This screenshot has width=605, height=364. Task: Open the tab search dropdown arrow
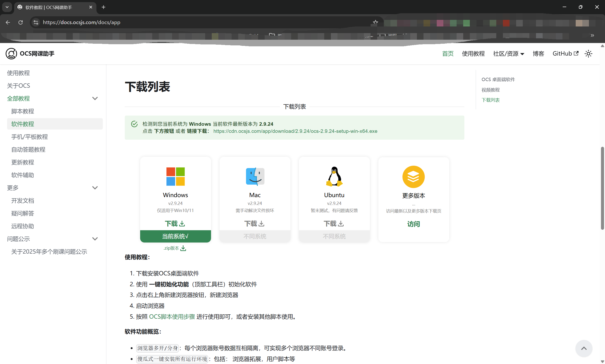click(x=7, y=7)
